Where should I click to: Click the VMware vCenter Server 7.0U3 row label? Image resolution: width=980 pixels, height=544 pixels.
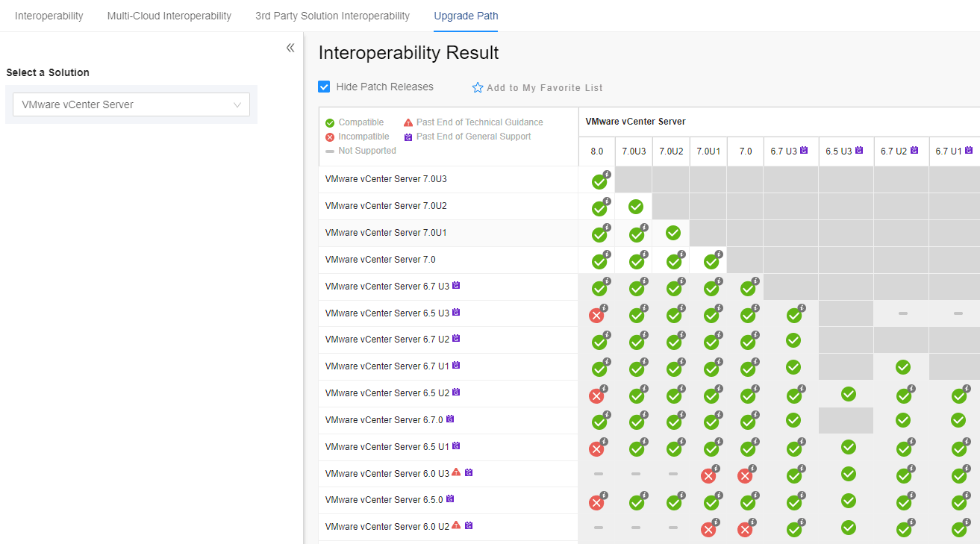click(386, 179)
